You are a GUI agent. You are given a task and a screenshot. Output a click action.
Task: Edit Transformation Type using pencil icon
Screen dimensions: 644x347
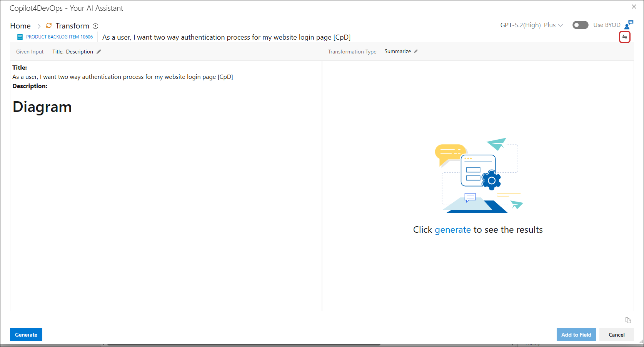(x=416, y=52)
